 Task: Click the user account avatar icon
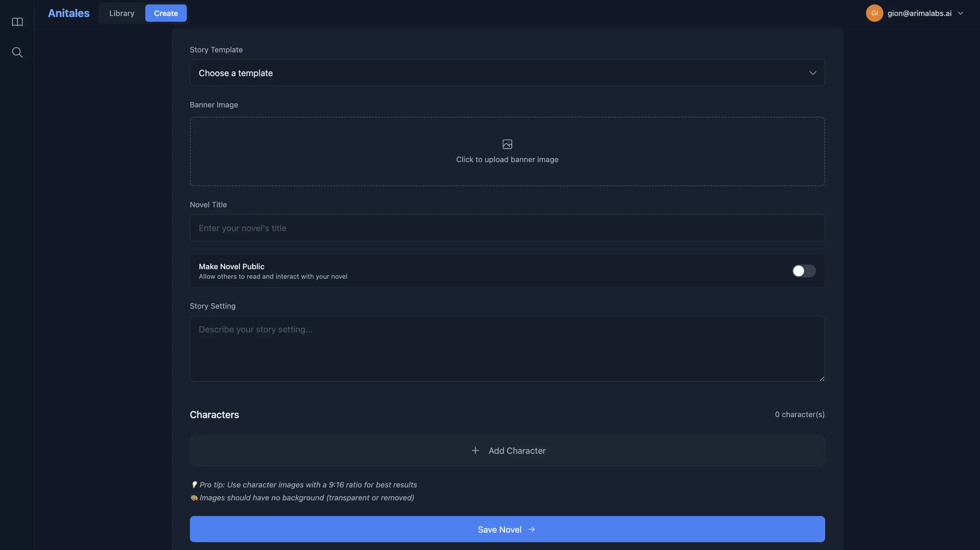[x=874, y=13]
